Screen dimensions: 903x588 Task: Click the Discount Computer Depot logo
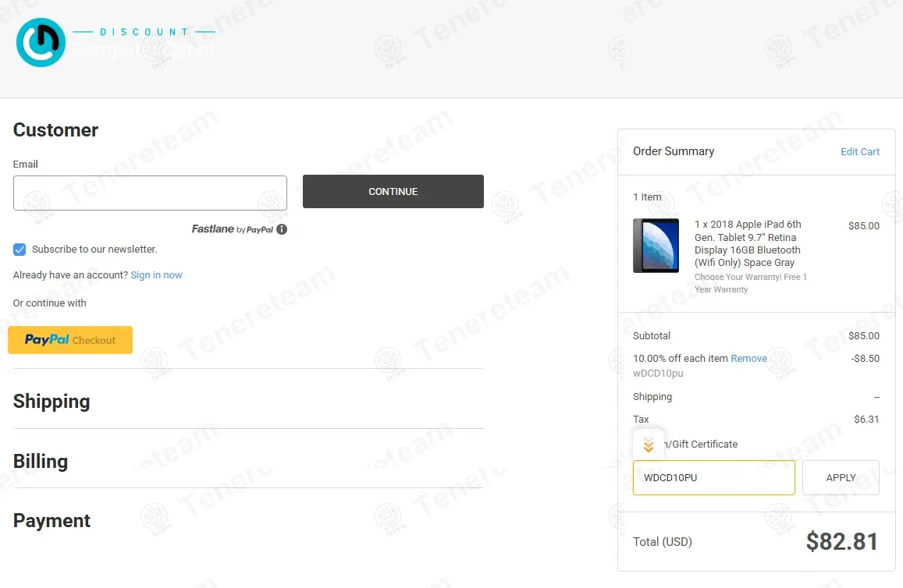[x=116, y=42]
